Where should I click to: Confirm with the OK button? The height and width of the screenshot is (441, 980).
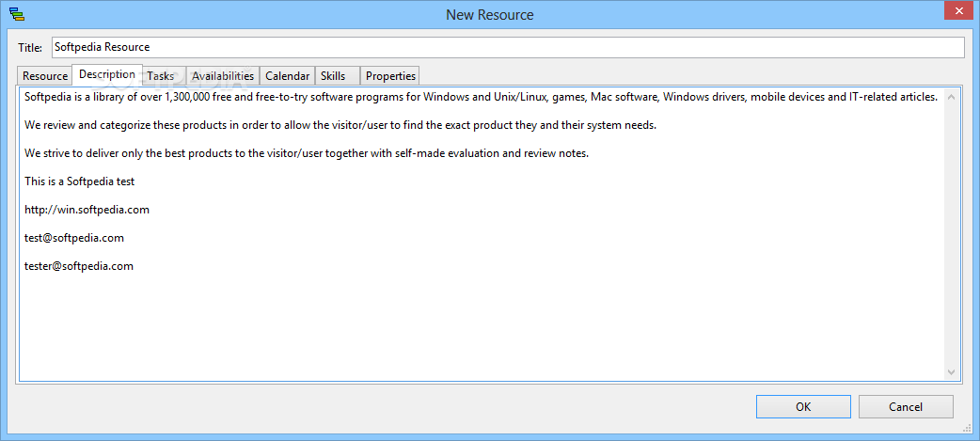coord(803,406)
